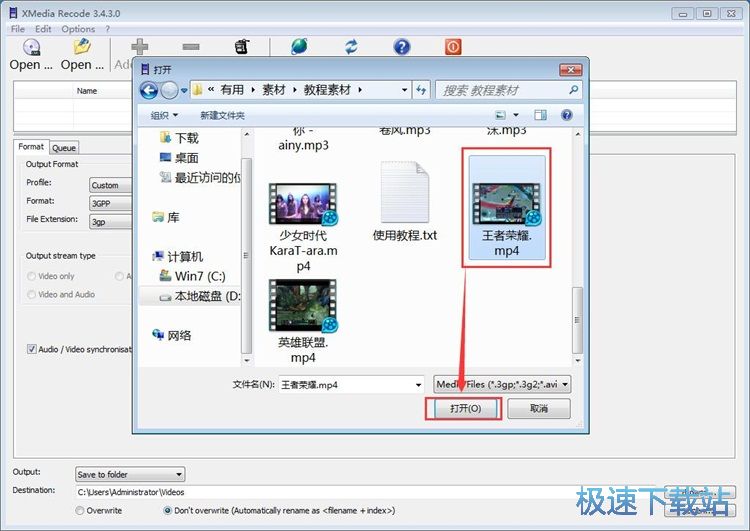Go back using the dialog's blue arrow
Image resolution: width=750 pixels, height=531 pixels.
[x=149, y=90]
